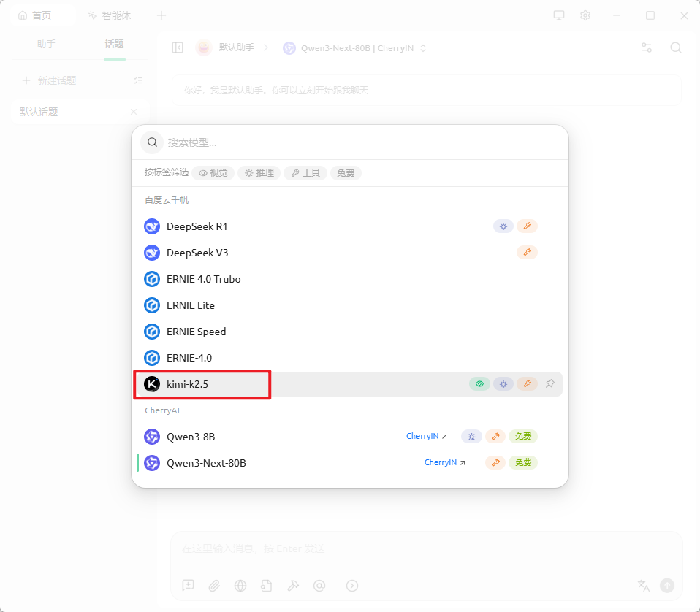Toggle the 推理 reasoning tag filter

pyautogui.click(x=259, y=173)
